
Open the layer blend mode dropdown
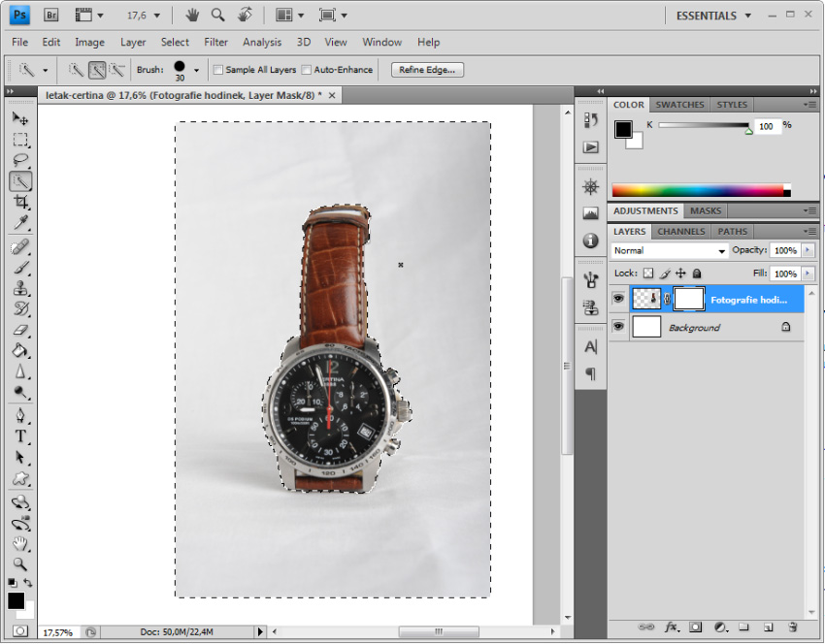[670, 250]
